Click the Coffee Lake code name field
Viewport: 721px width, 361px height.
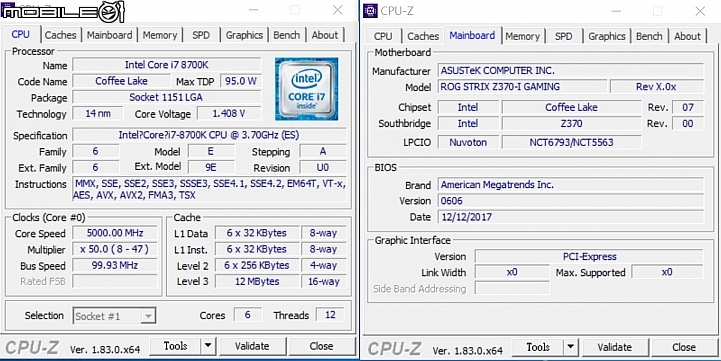click(121, 81)
